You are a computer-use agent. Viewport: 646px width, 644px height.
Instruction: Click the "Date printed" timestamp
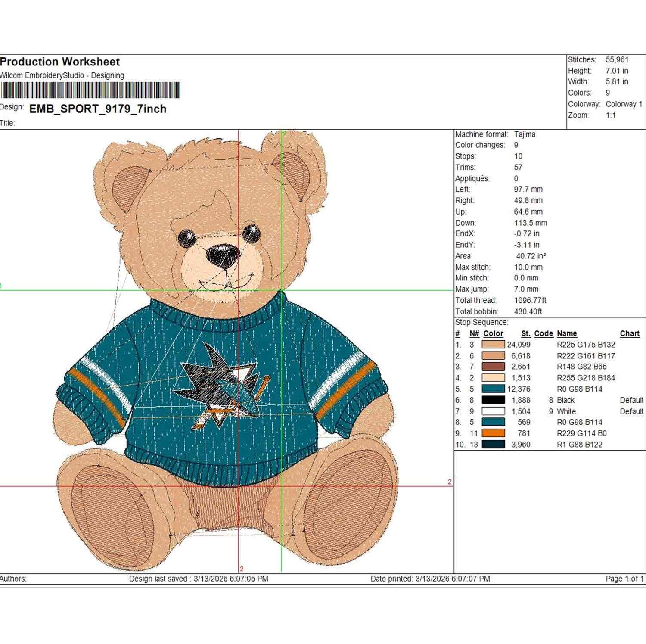coord(430,579)
